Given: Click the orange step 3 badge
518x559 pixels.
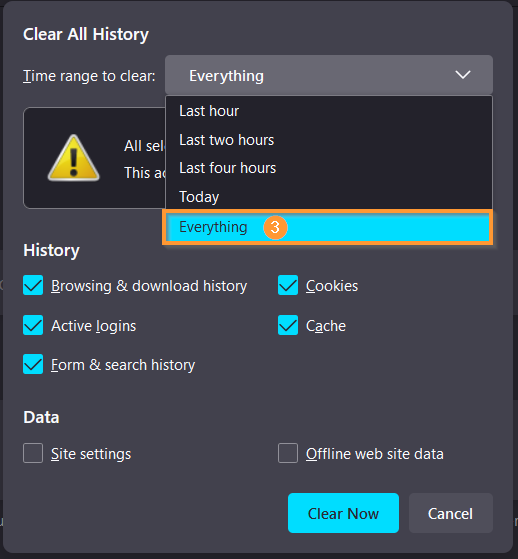Looking at the screenshot, I should [x=275, y=227].
